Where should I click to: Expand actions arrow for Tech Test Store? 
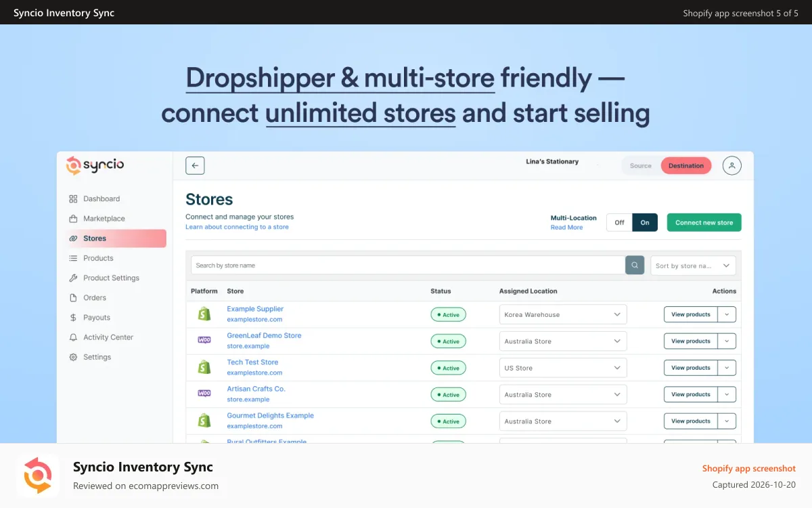pyautogui.click(x=727, y=368)
